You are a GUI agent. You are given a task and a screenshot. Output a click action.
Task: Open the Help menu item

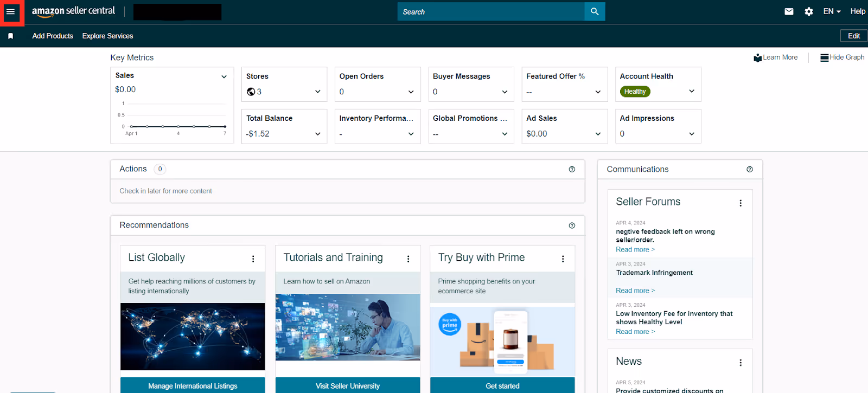[x=858, y=11]
